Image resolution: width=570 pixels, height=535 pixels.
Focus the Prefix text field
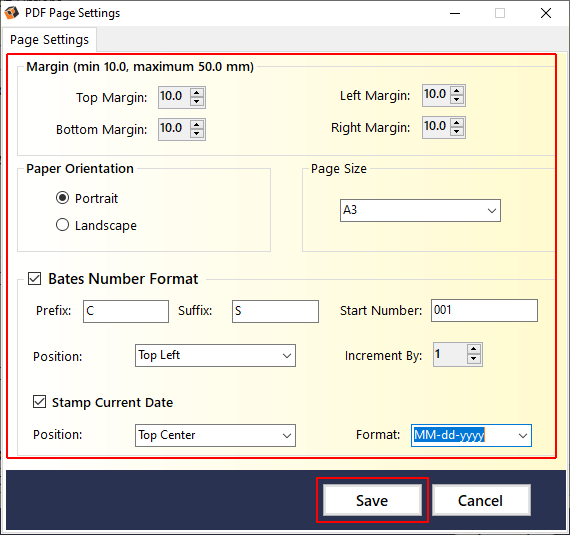tap(126, 311)
